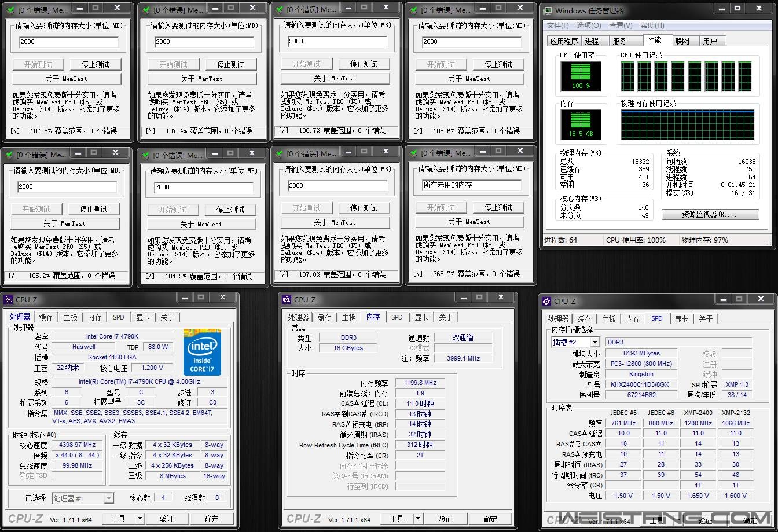
Task: Expand the 工具 dropdown arrow in the 处理器 CPU-Z window
Action: click(x=140, y=519)
